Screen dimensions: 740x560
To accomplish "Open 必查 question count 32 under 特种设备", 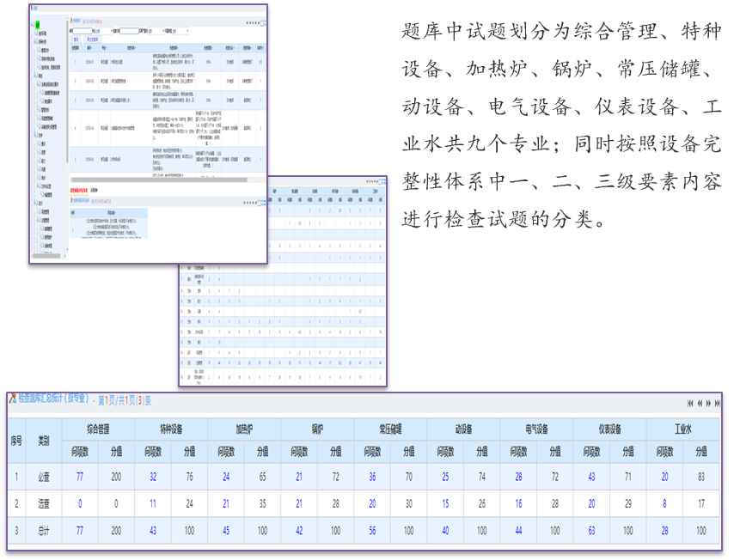I will coord(153,477).
